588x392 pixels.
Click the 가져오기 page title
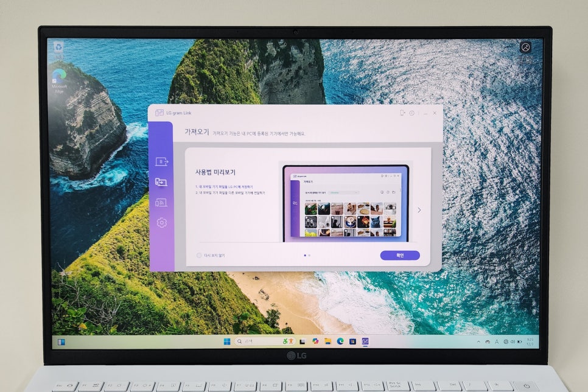pyautogui.click(x=197, y=132)
